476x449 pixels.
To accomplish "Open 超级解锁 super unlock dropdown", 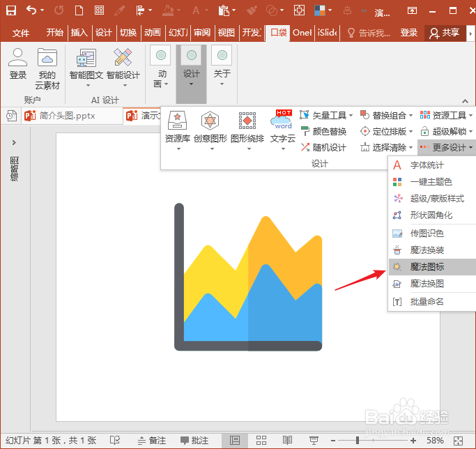I will point(446,132).
